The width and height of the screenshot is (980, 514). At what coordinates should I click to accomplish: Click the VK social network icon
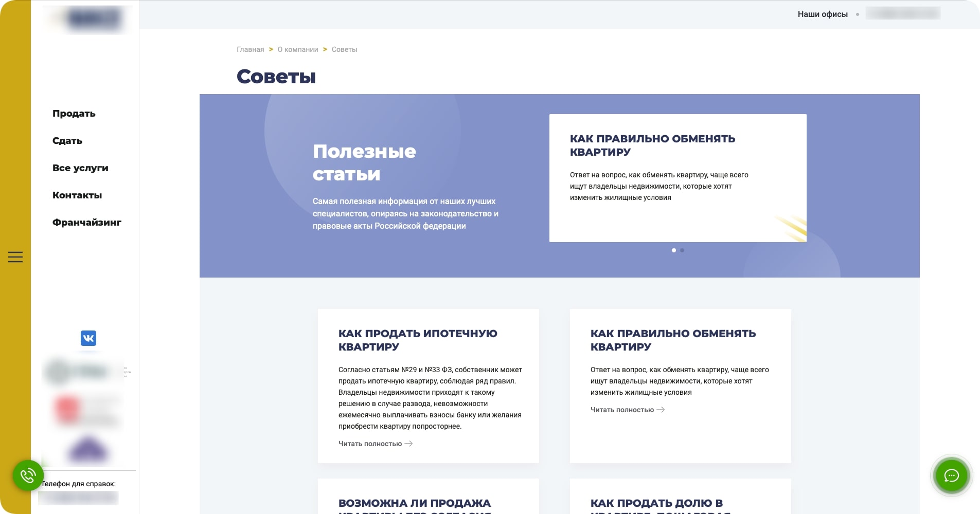click(88, 338)
